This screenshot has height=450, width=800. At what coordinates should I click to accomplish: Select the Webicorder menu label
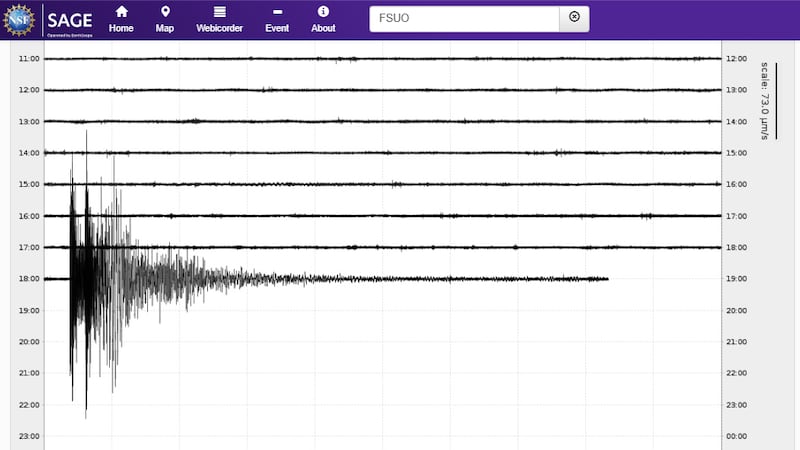[x=219, y=28]
